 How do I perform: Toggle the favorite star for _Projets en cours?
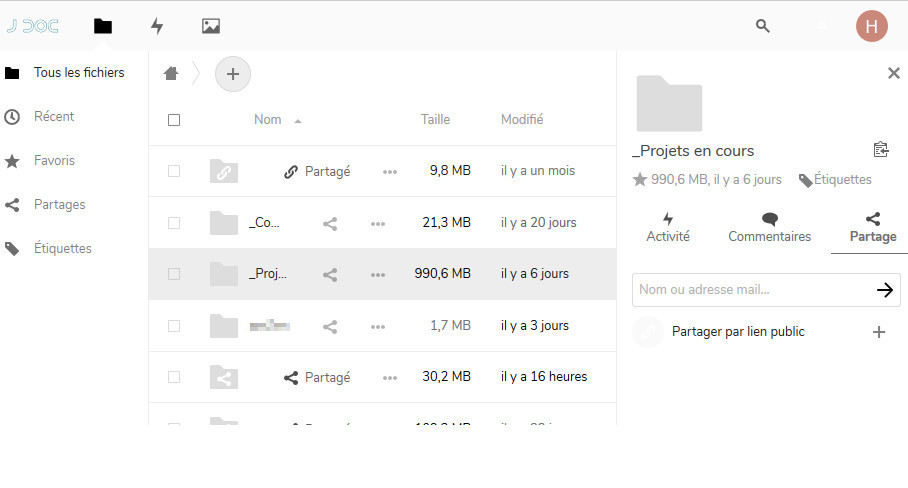tap(639, 179)
